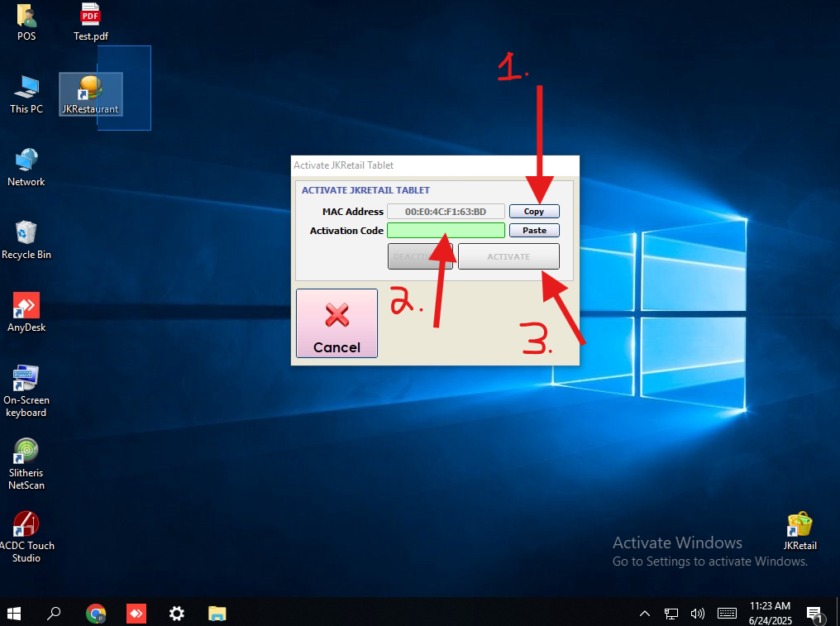840x626 pixels.
Task: Select the Recycle Bin icon
Action: (26, 240)
